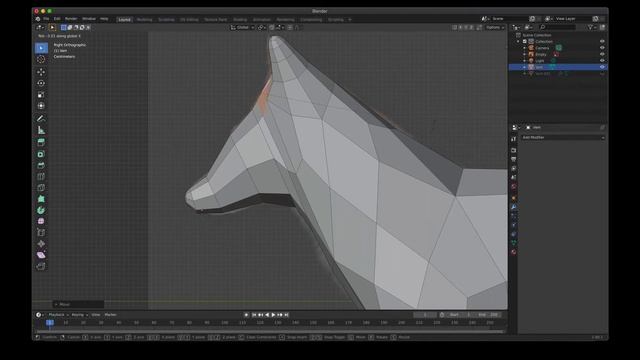Open the Render properties tab
This screenshot has height=360, width=640.
(x=513, y=150)
